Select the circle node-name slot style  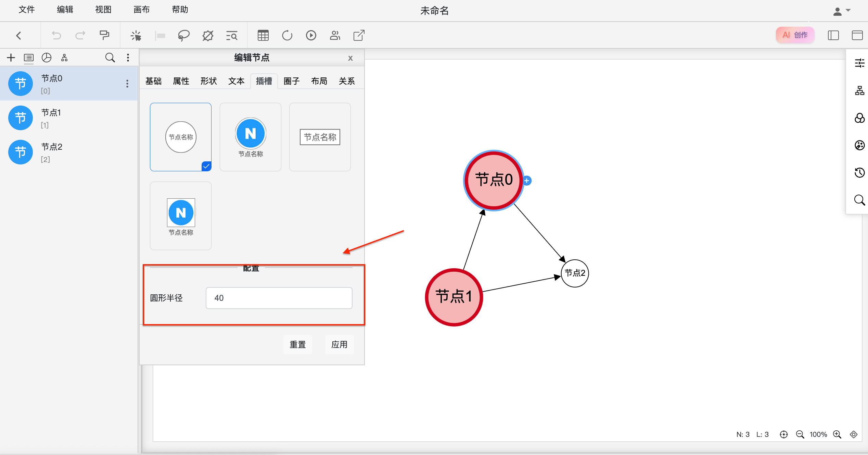[x=181, y=137]
